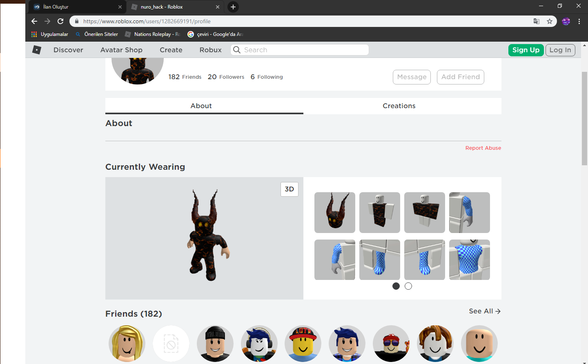Close the nuro_hack - Roblox tab
The height and width of the screenshot is (364, 588).
[218, 7]
